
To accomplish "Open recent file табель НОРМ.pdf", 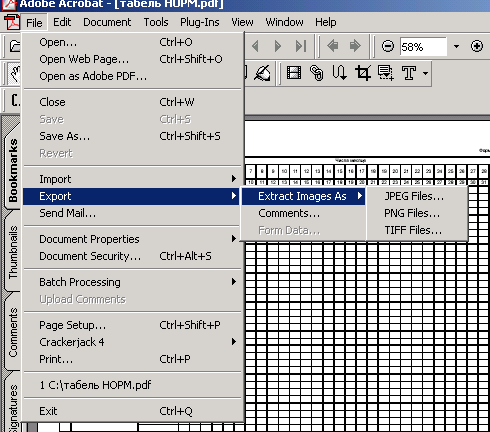I will click(131, 385).
